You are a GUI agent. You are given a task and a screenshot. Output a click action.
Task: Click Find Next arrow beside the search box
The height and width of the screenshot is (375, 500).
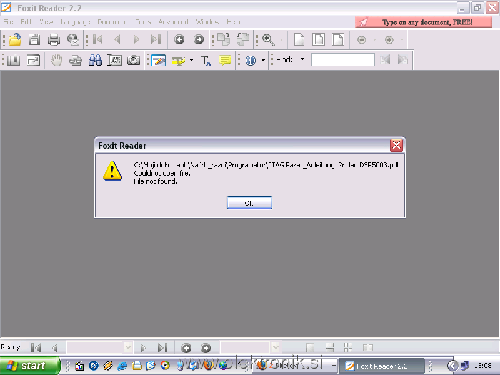(403, 60)
